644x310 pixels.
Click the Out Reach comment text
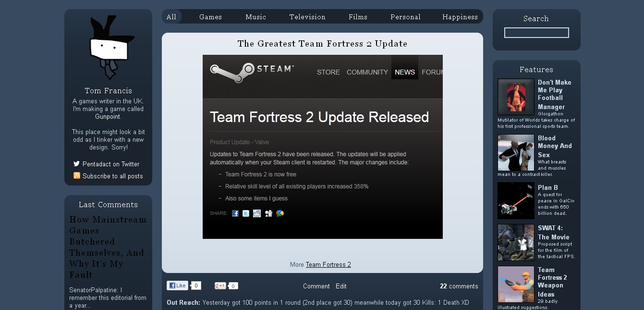(x=318, y=302)
